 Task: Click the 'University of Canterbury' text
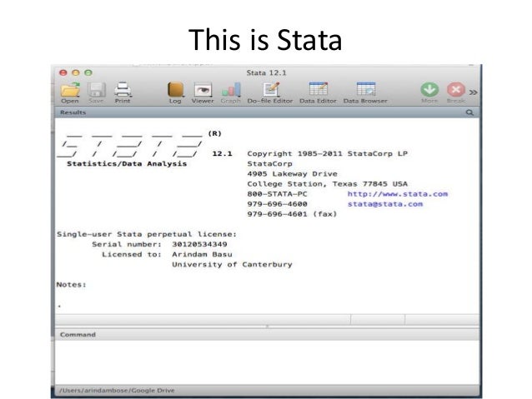tap(232, 264)
